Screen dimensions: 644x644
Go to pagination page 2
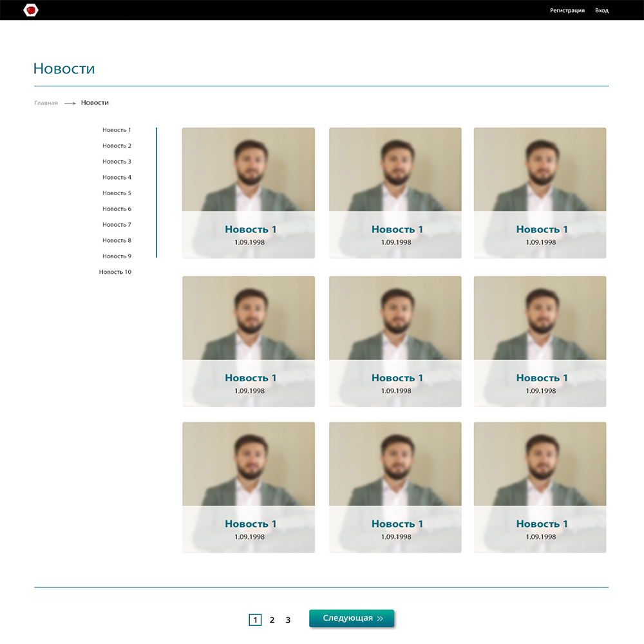272,620
